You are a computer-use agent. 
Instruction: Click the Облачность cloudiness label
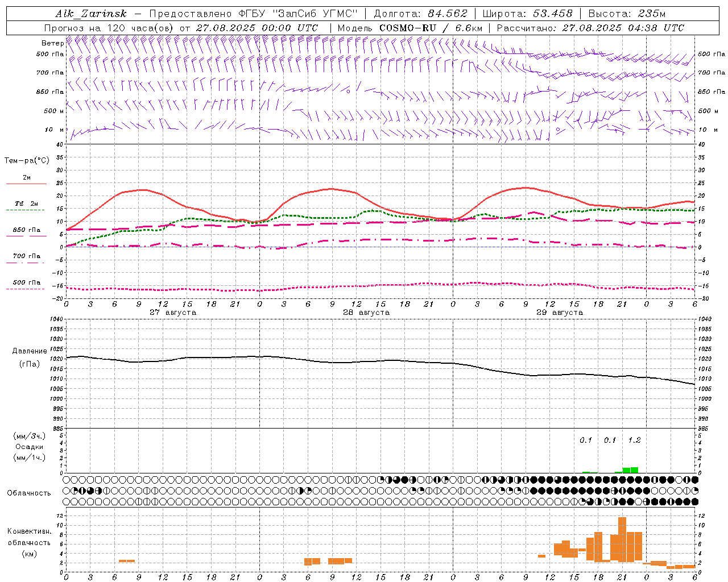coord(29,493)
